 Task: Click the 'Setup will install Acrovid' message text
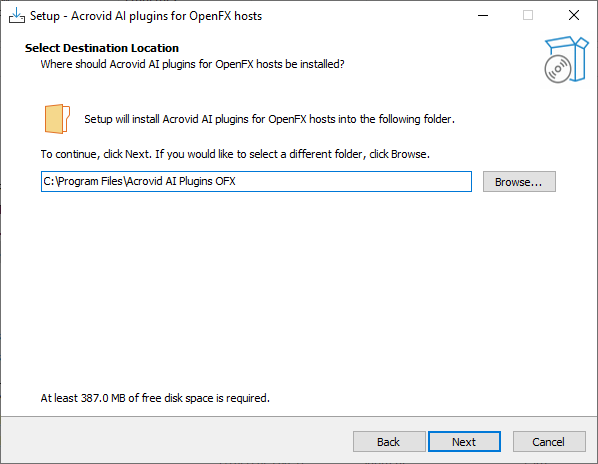click(270, 119)
